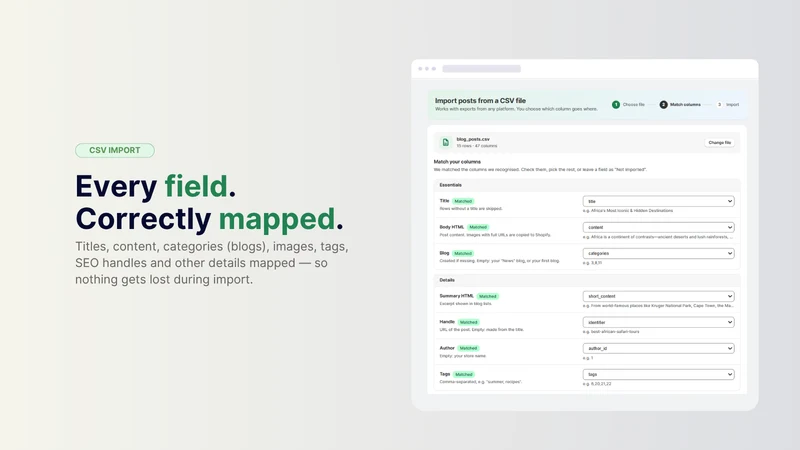Open the Blog column dropdown showing categories
Screen dimensions: 800x450
click(x=659, y=253)
